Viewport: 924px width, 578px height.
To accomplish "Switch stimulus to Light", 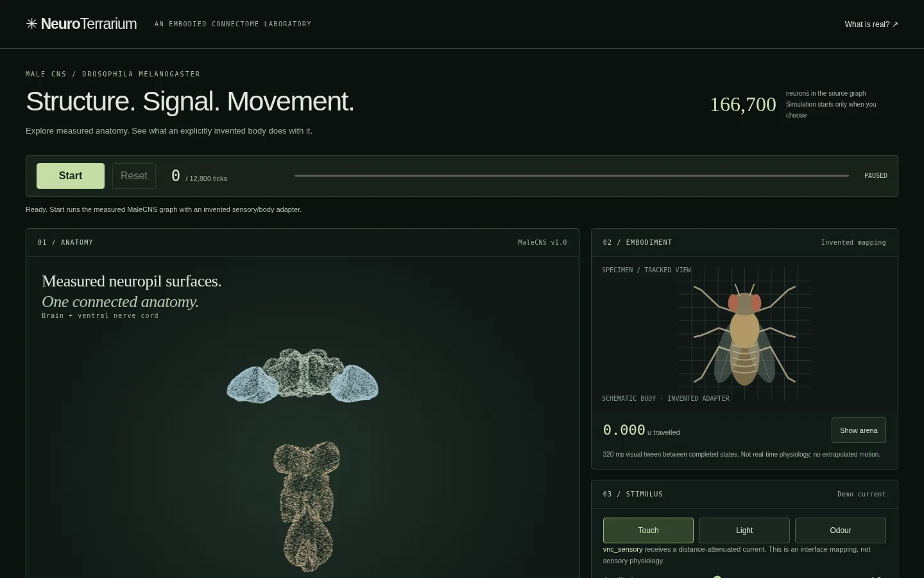I will click(x=744, y=530).
